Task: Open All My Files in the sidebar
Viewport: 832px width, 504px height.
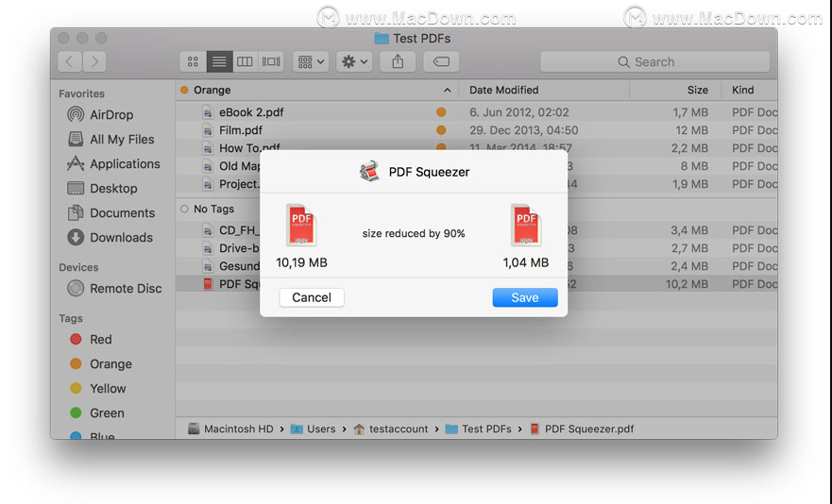Action: point(111,139)
